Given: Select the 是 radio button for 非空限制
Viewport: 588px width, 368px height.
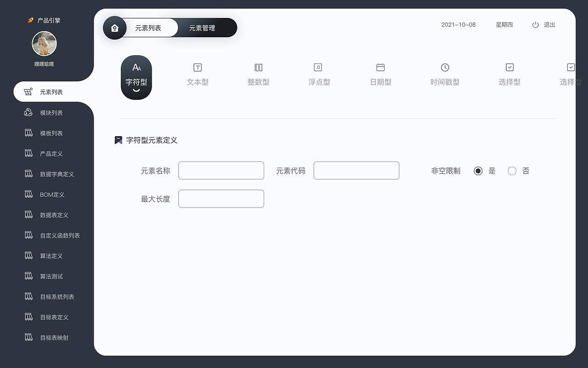Looking at the screenshot, I should pyautogui.click(x=478, y=171).
